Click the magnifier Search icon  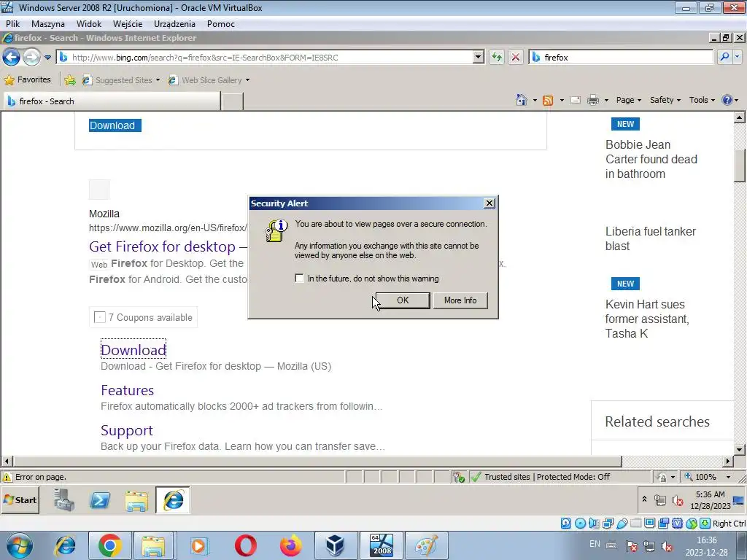click(x=724, y=57)
